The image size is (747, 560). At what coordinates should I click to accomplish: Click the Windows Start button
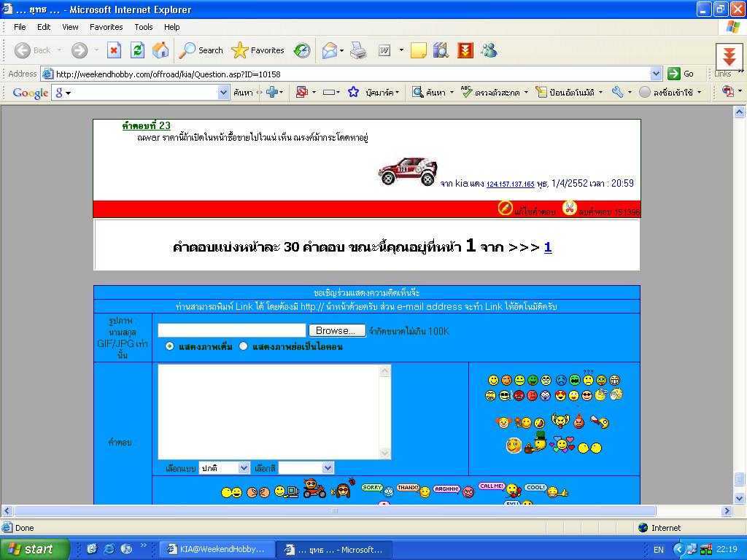pyautogui.click(x=35, y=549)
